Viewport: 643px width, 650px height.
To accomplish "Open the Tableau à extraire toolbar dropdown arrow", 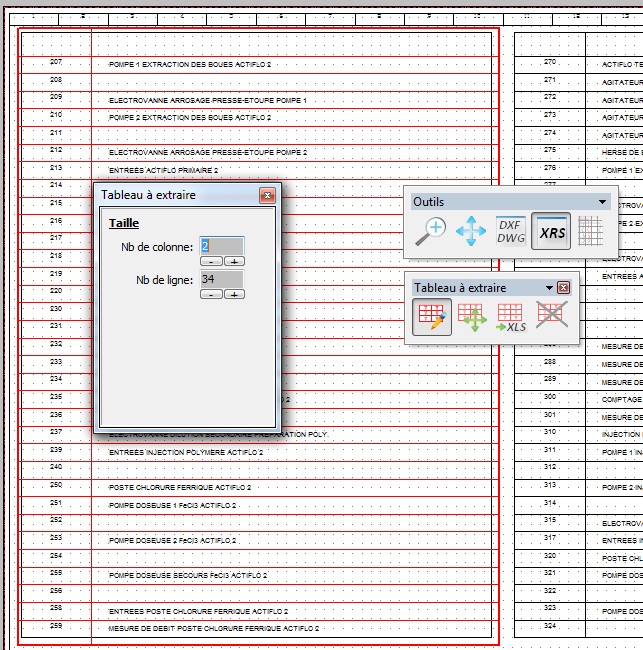I will coord(549,288).
